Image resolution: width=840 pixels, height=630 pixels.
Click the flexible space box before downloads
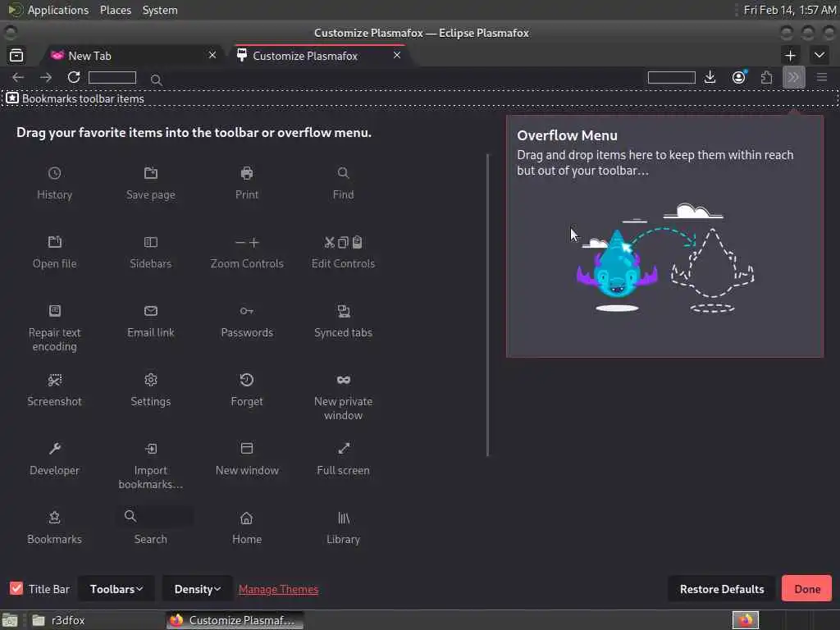671,78
